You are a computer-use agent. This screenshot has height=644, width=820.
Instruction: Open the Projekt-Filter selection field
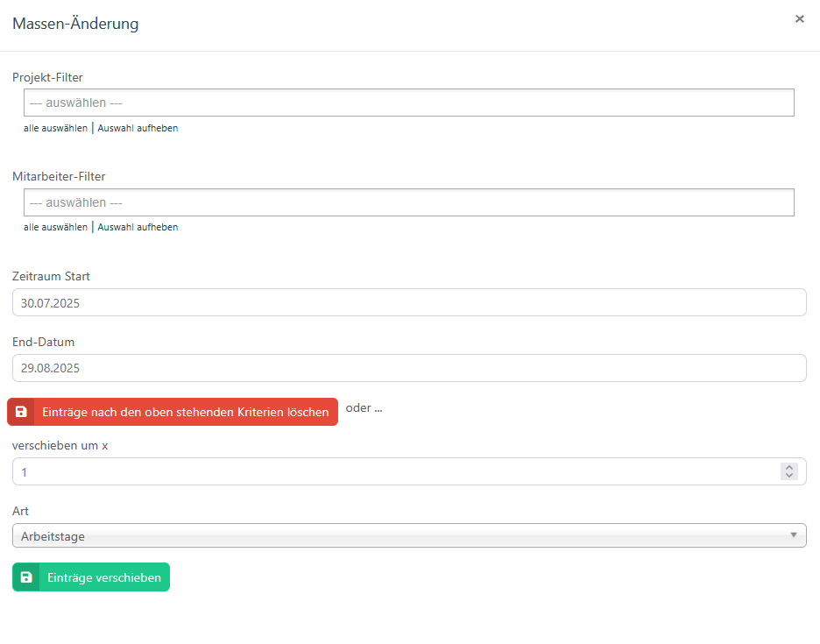pos(409,103)
